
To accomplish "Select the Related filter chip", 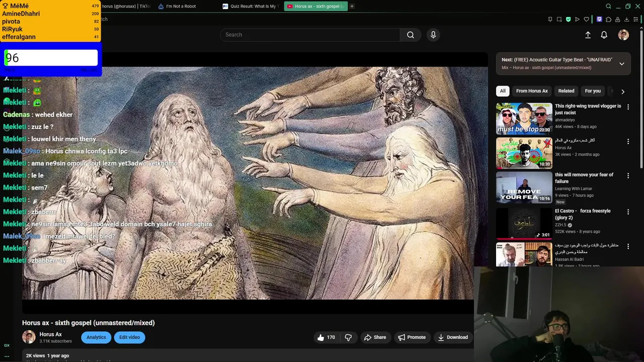I will (566, 91).
